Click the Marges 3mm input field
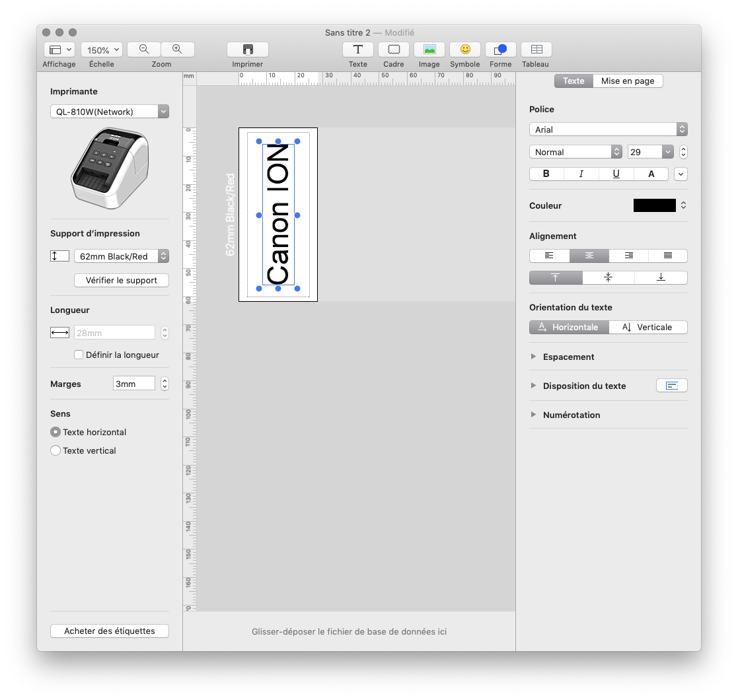Image resolution: width=738 pixels, height=700 pixels. (134, 384)
